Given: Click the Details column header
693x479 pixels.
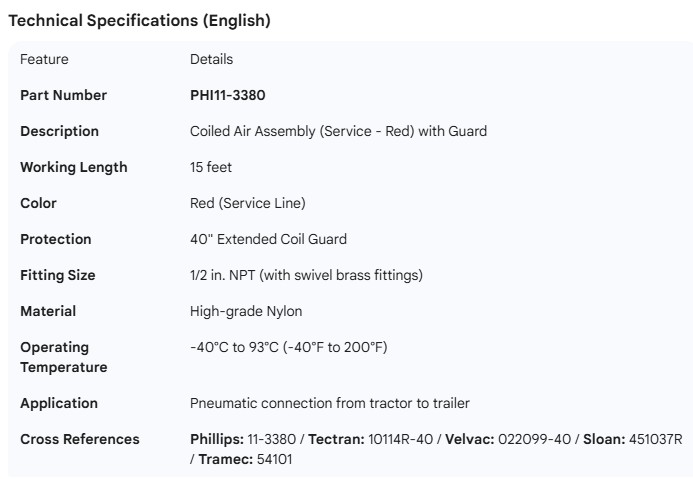Looking at the screenshot, I should click(211, 59).
